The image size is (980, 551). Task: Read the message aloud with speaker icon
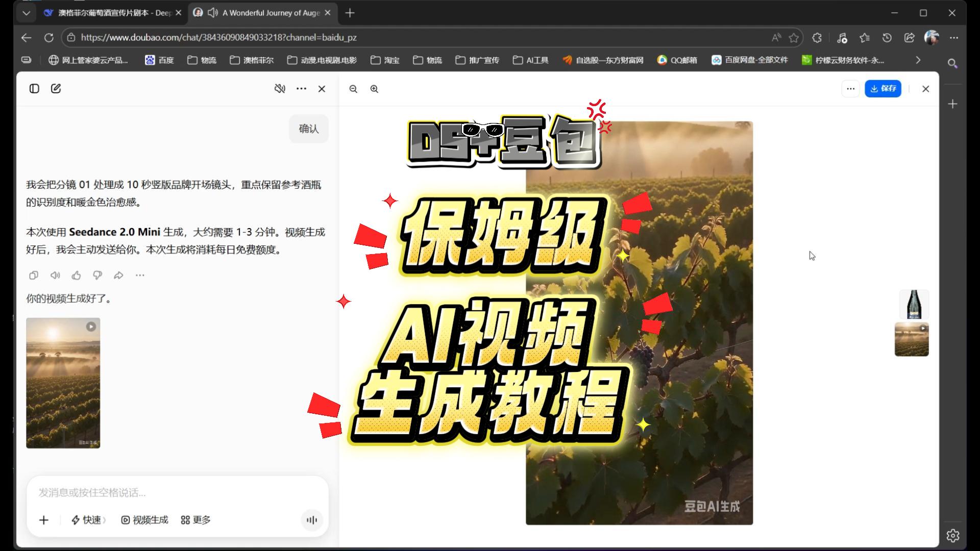tap(55, 275)
